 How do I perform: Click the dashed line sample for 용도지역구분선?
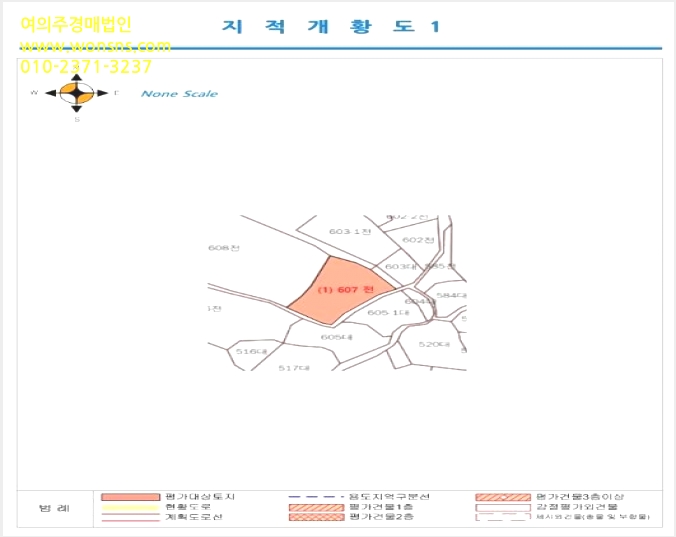pos(316,497)
